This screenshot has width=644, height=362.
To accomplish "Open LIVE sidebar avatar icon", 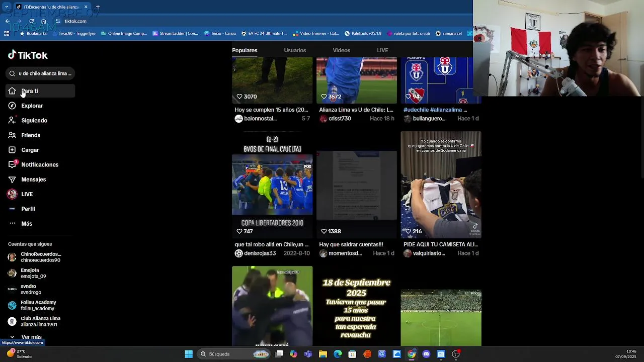I will point(12,194).
